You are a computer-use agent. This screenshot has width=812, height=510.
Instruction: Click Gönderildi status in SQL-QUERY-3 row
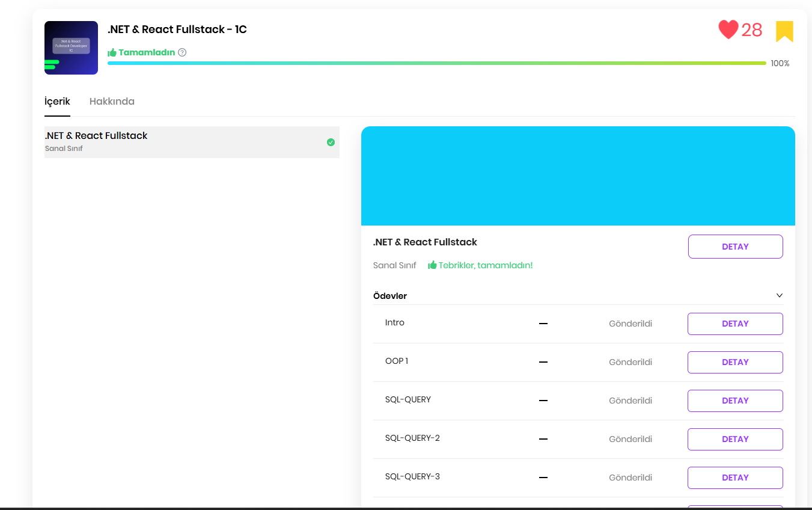(x=630, y=478)
